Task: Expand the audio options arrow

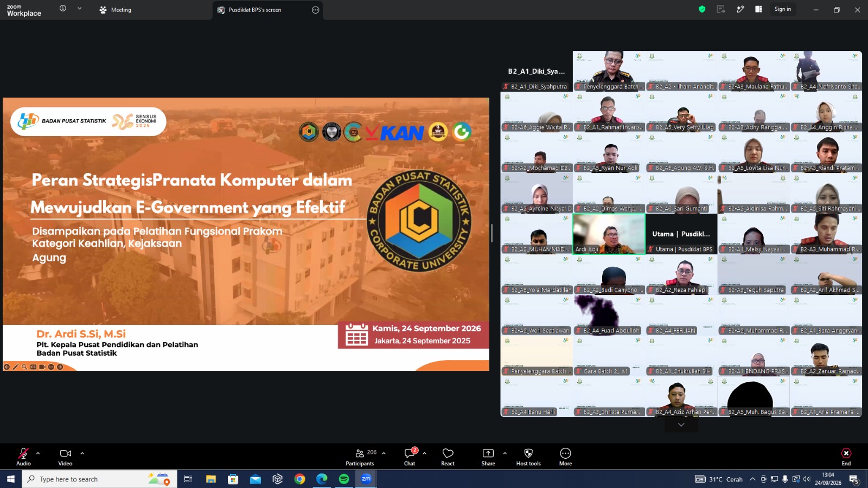Action: point(38,453)
